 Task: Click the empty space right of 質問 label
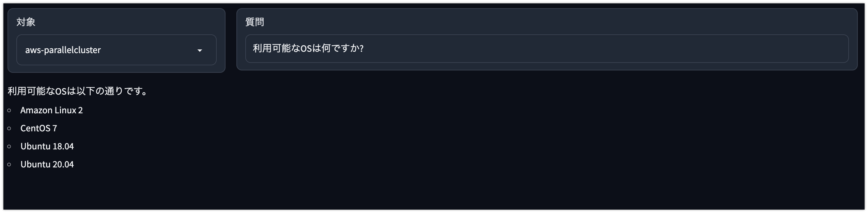pos(559,22)
